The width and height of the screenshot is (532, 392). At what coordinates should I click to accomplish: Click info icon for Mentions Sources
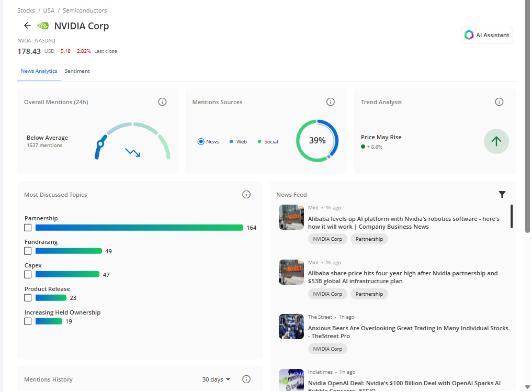tap(331, 102)
